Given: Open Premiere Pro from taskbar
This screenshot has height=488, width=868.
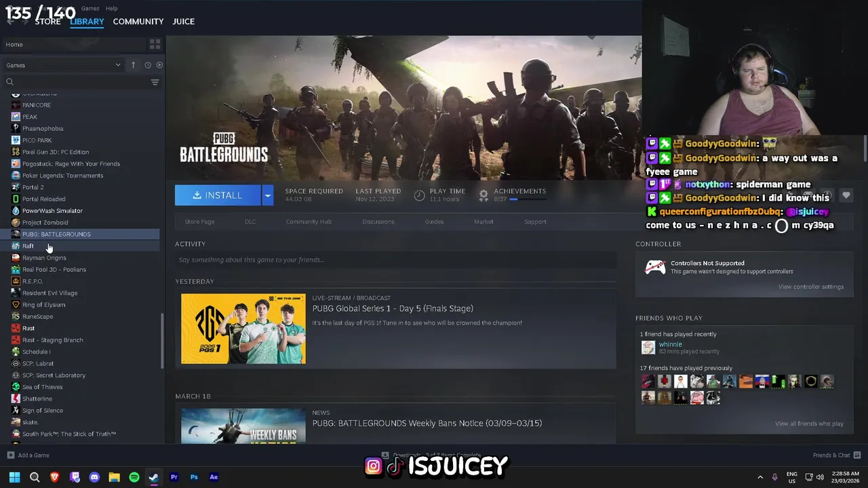Looking at the screenshot, I should point(174,477).
